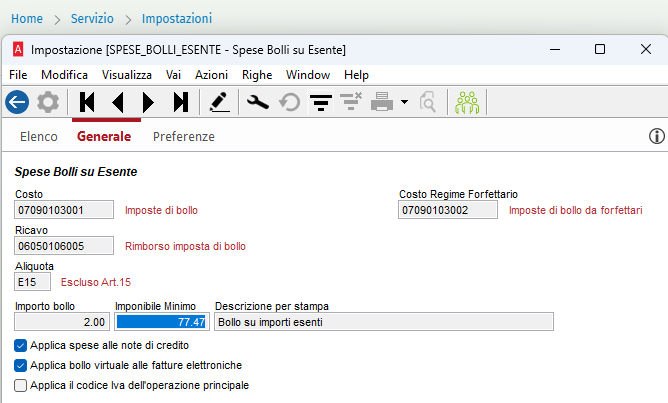The image size is (668, 403).
Task: Open the Visualizza menu
Action: 127,75
